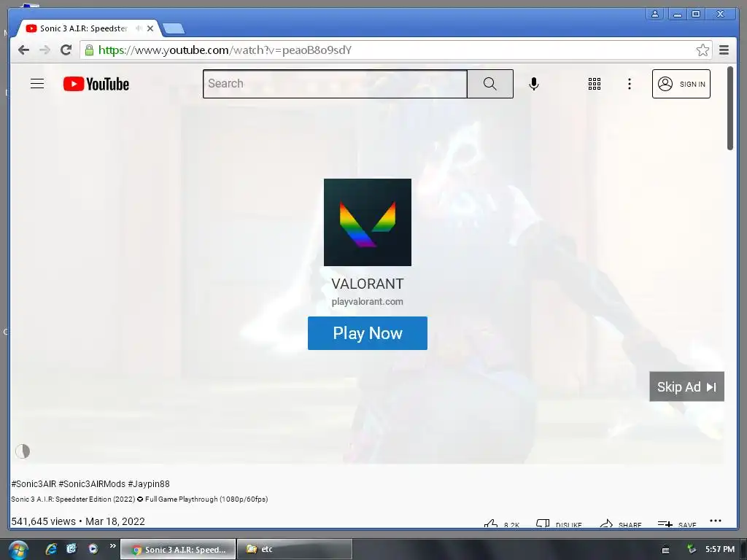Open the YouTube apps grid
747x560 pixels.
click(594, 84)
